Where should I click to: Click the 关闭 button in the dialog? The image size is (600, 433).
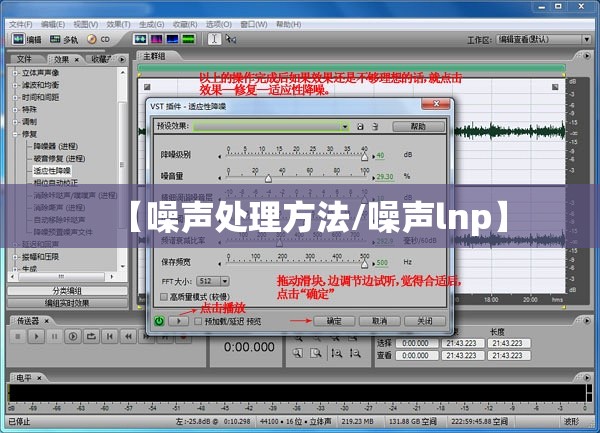point(425,321)
